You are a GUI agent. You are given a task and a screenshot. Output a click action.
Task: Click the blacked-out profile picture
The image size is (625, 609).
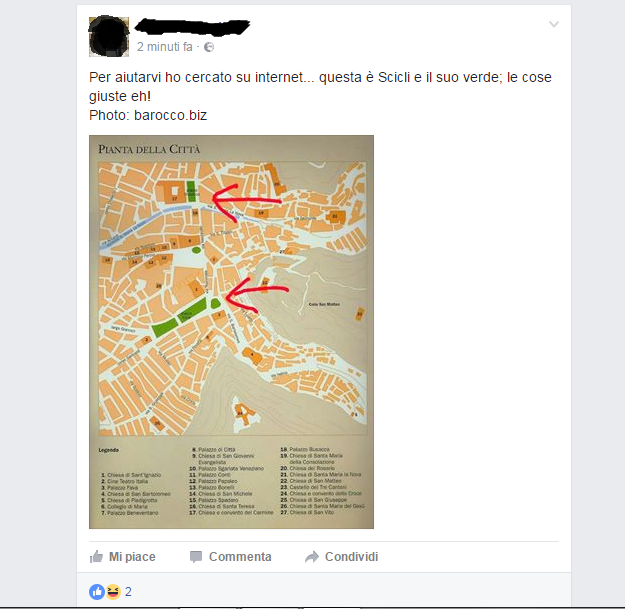[109, 37]
